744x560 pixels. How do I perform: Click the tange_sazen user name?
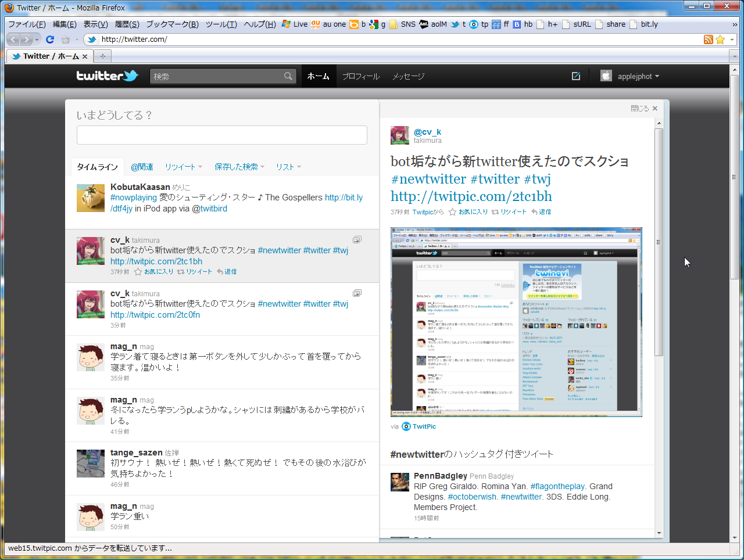pos(137,453)
